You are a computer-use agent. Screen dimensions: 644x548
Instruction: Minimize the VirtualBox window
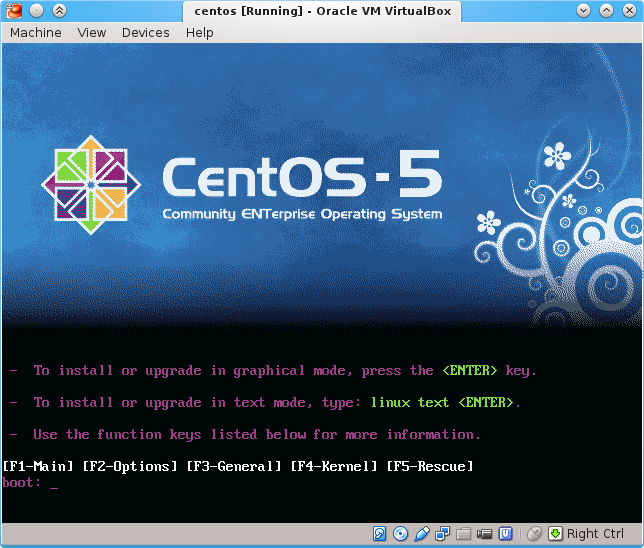tap(583, 11)
